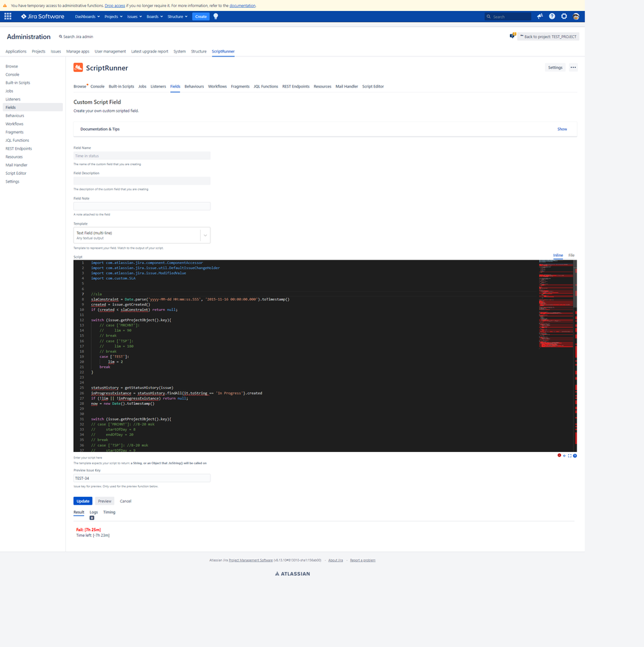Show the Documentation & Tips section

(562, 129)
